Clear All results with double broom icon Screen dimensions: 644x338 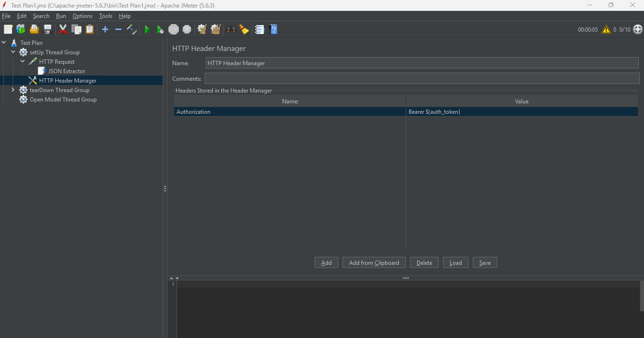(216, 29)
